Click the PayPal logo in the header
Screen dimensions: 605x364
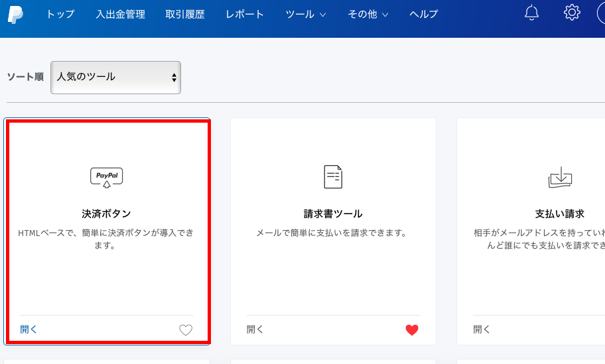(x=15, y=14)
